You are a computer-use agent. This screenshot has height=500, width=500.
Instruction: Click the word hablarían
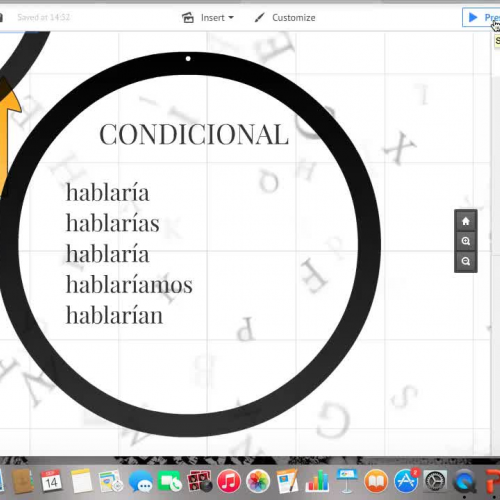(114, 315)
